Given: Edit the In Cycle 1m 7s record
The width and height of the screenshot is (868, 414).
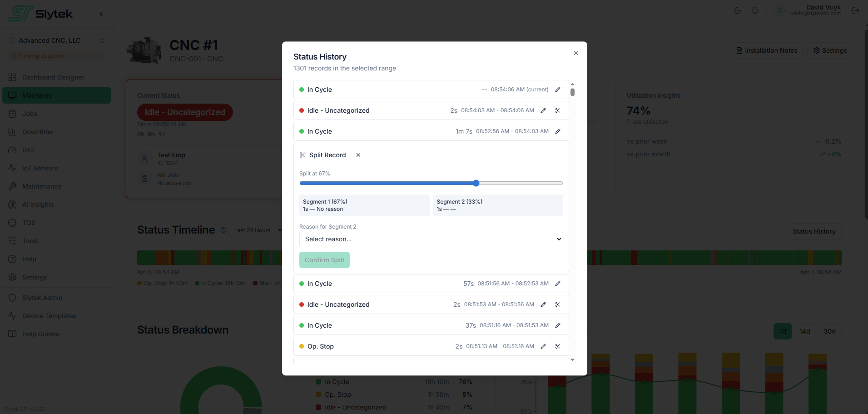Looking at the screenshot, I should click(558, 131).
